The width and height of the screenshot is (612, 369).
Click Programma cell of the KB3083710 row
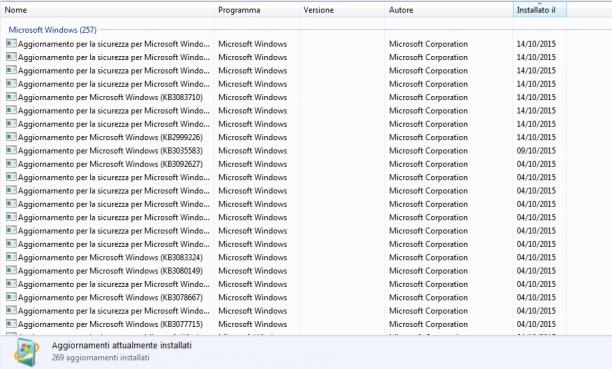coord(253,97)
